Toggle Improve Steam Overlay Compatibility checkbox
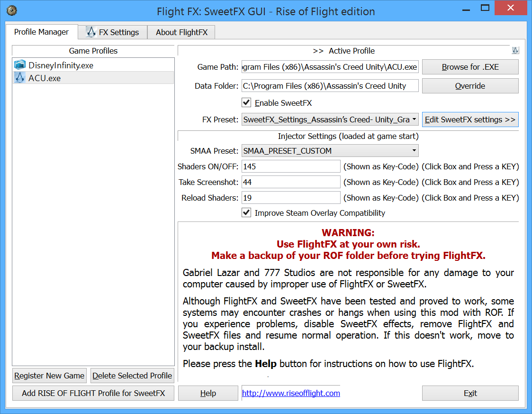The width and height of the screenshot is (532, 414). coord(246,212)
